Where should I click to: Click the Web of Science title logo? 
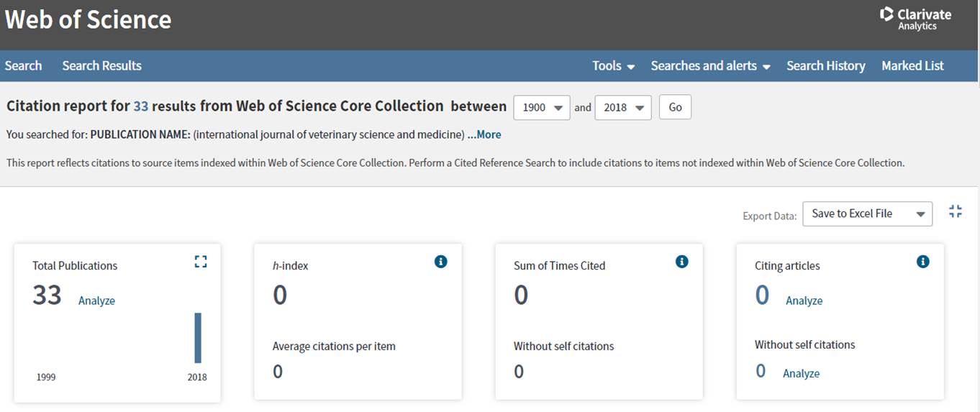[x=88, y=19]
